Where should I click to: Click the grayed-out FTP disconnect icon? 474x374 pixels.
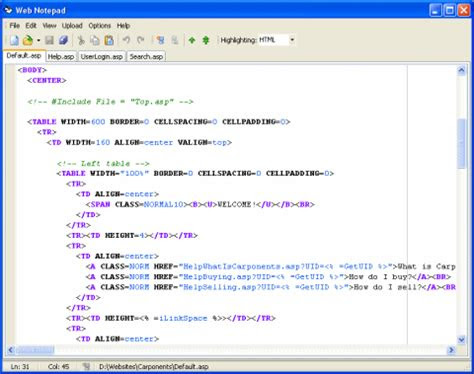(174, 40)
